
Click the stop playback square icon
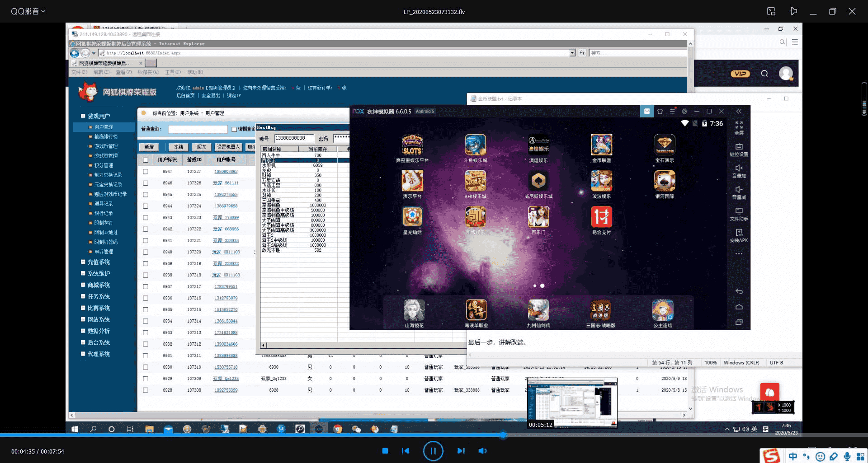click(385, 451)
